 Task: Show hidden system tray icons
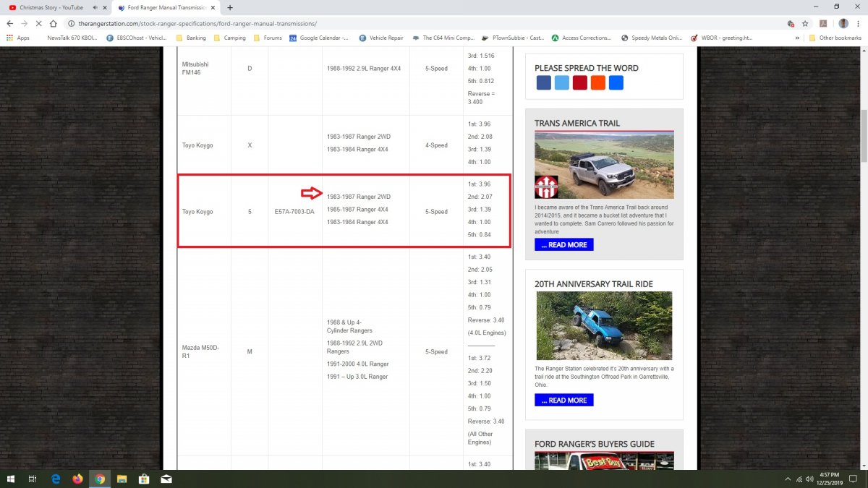tap(788, 479)
